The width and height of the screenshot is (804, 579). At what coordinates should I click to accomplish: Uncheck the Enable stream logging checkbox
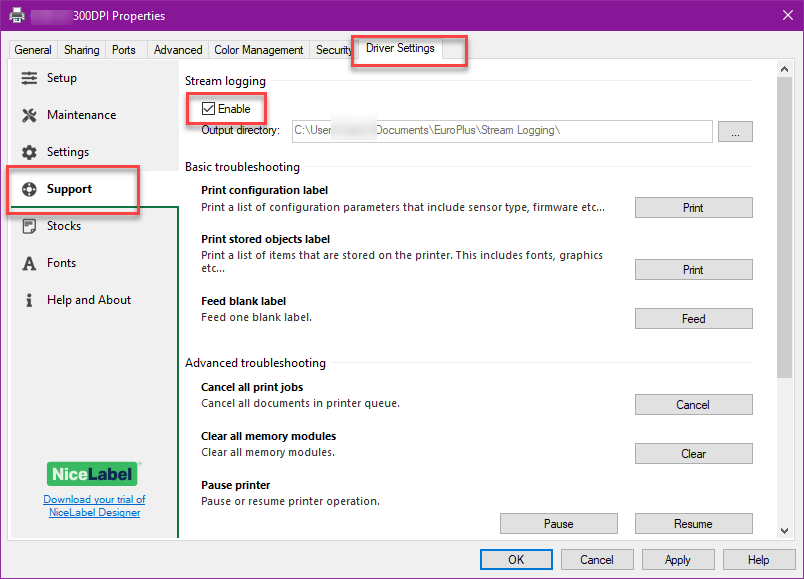[209, 108]
